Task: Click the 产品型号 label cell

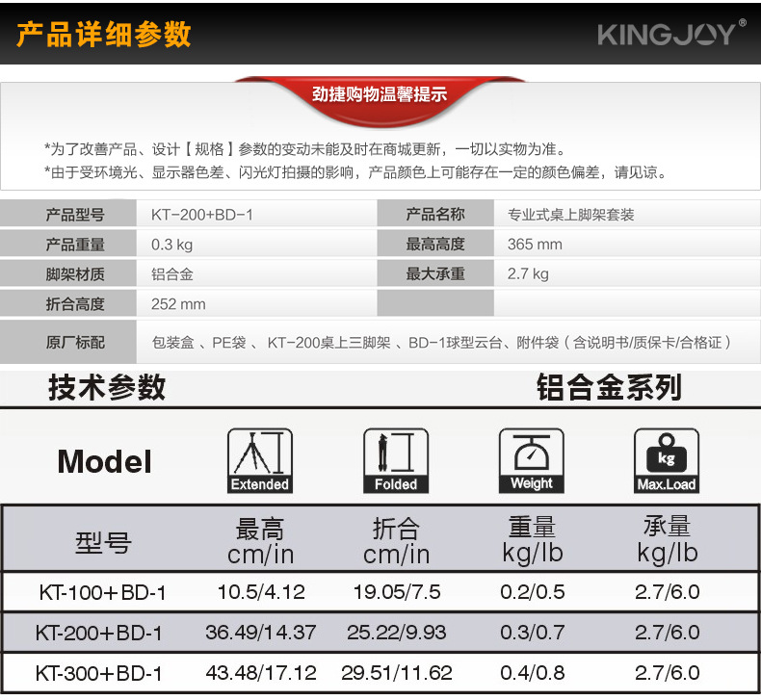Action: point(68,214)
